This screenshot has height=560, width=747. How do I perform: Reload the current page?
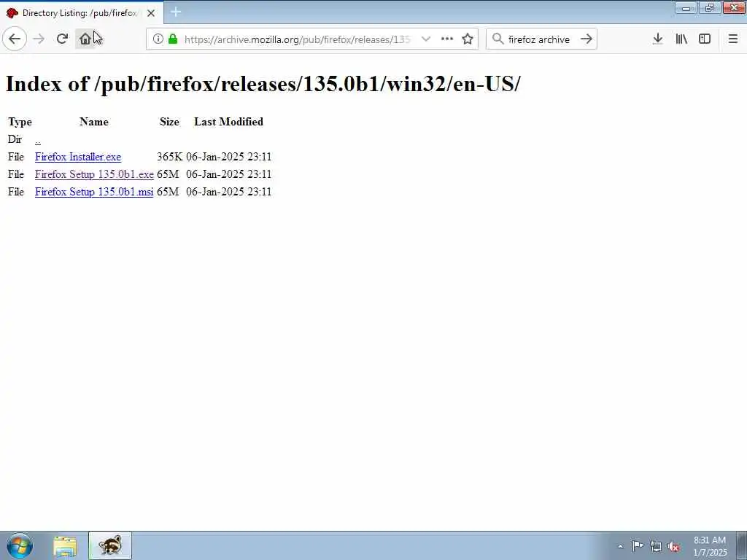(x=62, y=39)
